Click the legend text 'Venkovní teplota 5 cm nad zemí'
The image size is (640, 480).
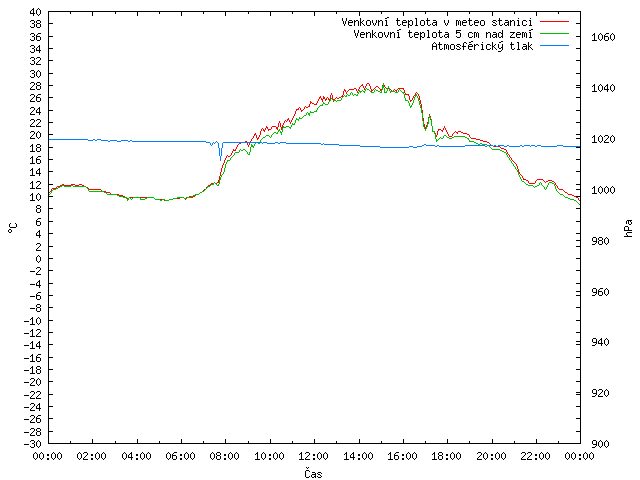tap(443, 34)
